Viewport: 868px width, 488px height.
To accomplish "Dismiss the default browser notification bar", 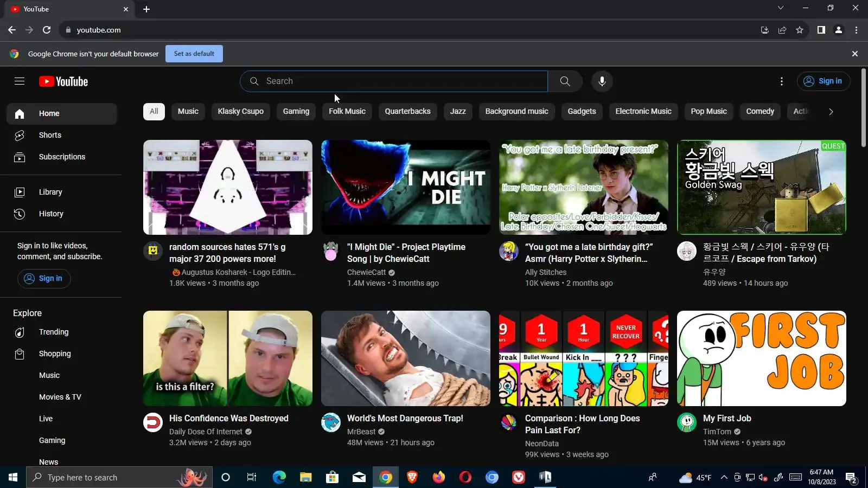I will click(x=855, y=54).
